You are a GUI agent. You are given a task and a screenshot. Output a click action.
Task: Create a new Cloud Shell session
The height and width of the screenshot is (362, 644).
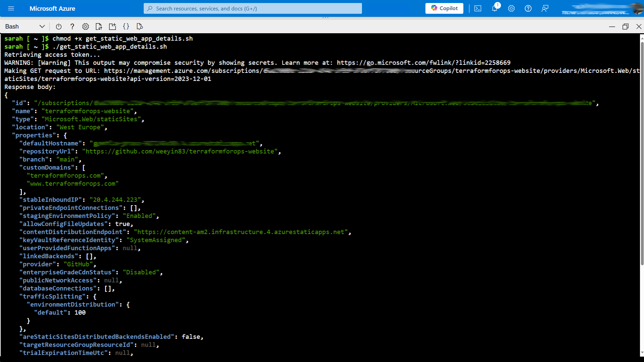point(112,26)
